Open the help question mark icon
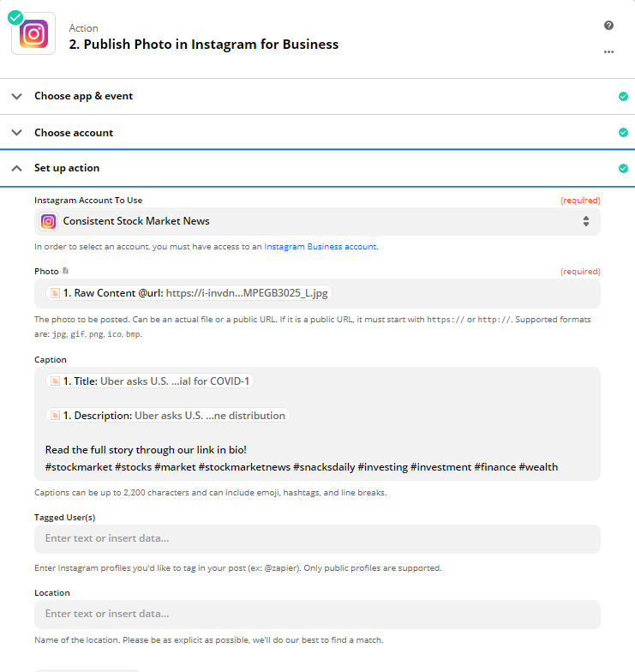Image resolution: width=635 pixels, height=672 pixels. point(608,26)
